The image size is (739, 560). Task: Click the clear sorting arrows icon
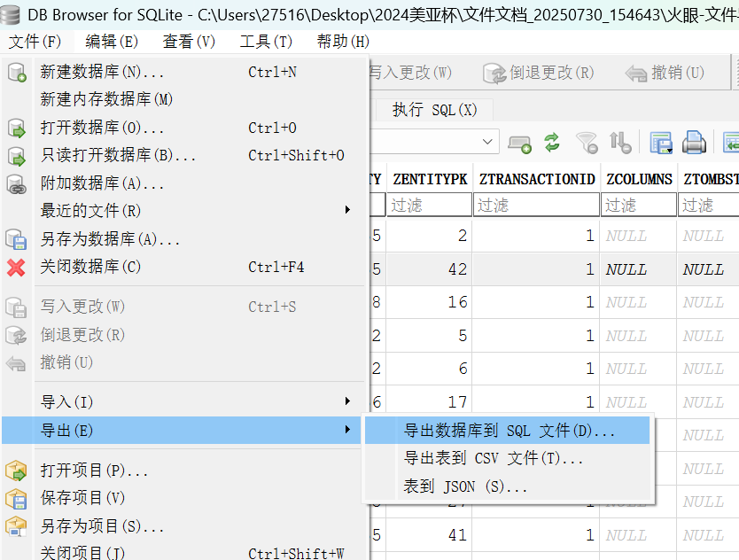pyautogui.click(x=619, y=143)
